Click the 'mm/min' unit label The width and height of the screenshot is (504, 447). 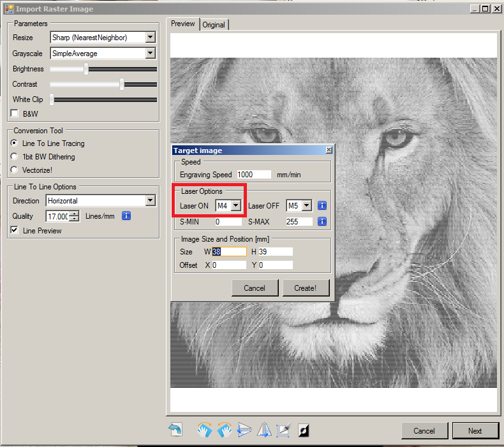[288, 175]
